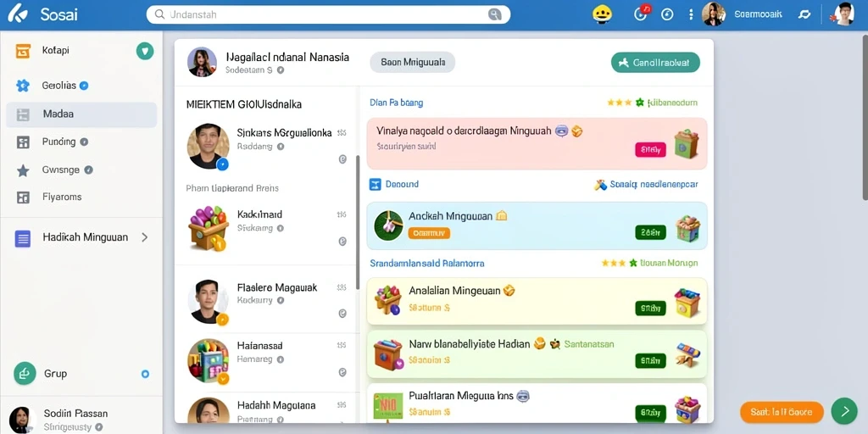Click the magnifier icon at search bar end

(x=494, y=14)
